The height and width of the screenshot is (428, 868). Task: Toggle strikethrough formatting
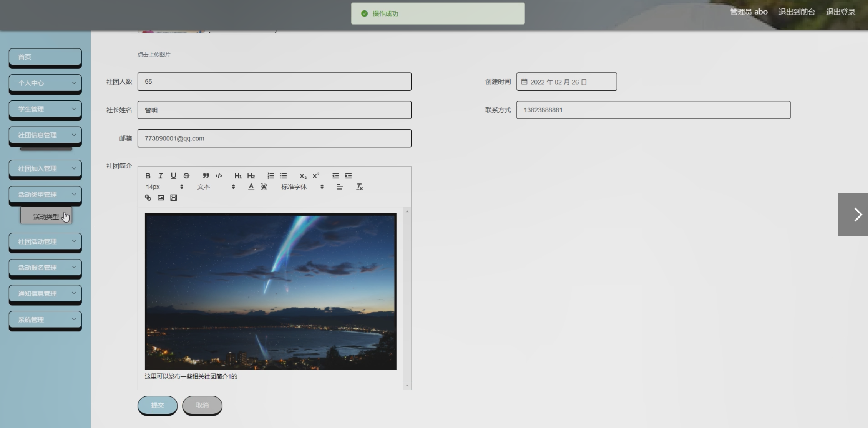[186, 176]
